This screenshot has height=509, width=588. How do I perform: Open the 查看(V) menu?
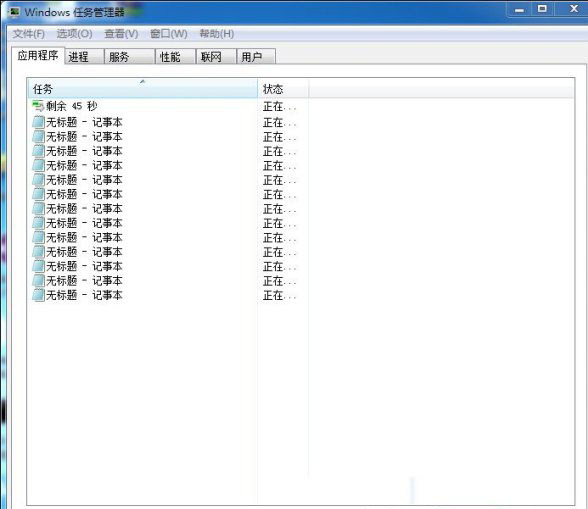pos(121,34)
